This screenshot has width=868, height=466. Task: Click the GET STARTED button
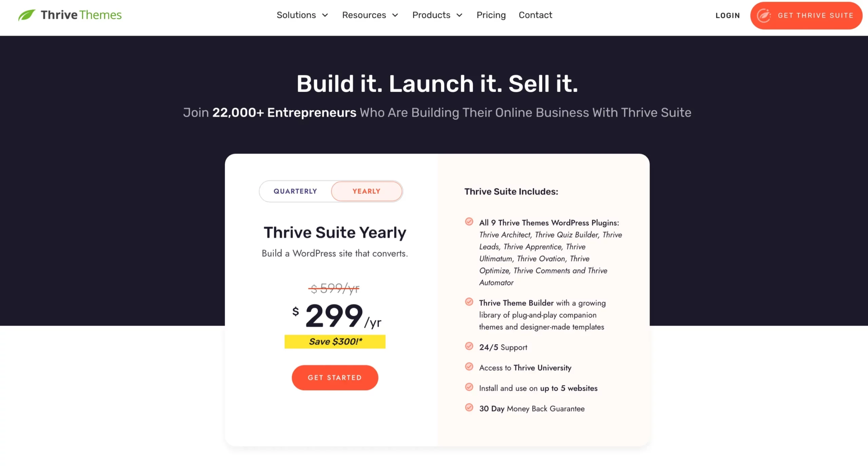click(x=335, y=378)
